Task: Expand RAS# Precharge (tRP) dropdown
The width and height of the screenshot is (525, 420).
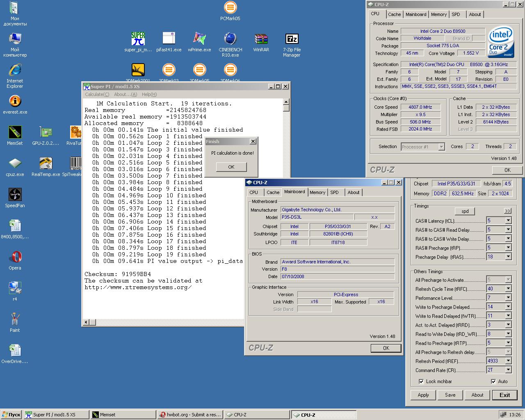Action: pyautogui.click(x=508, y=248)
